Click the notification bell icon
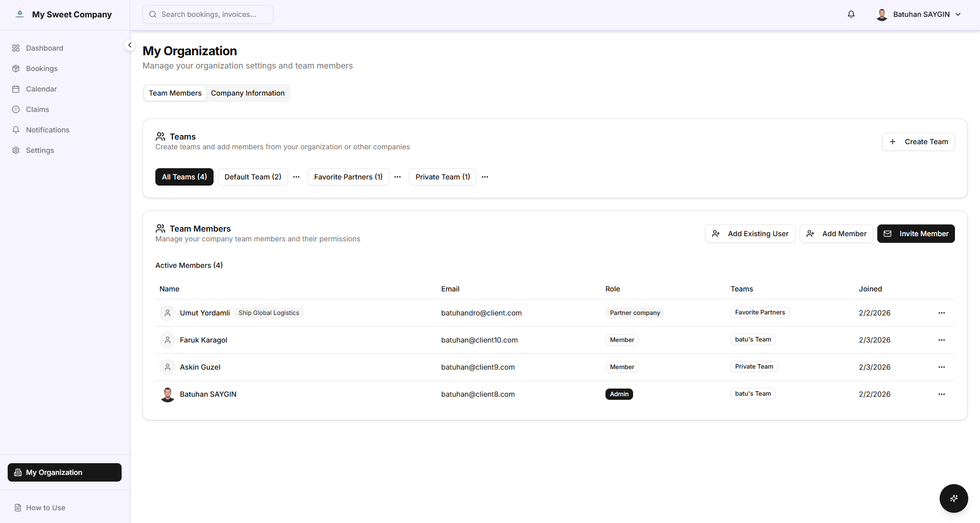This screenshot has width=980, height=523. (851, 14)
